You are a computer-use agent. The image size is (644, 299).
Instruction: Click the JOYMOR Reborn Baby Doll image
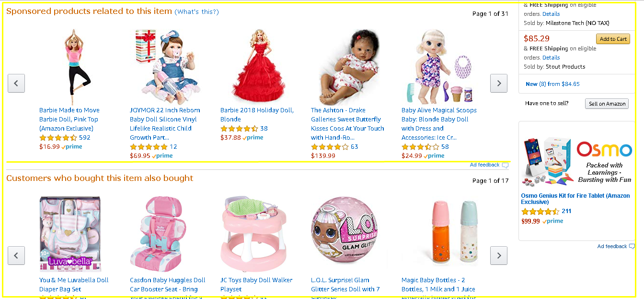pos(165,66)
